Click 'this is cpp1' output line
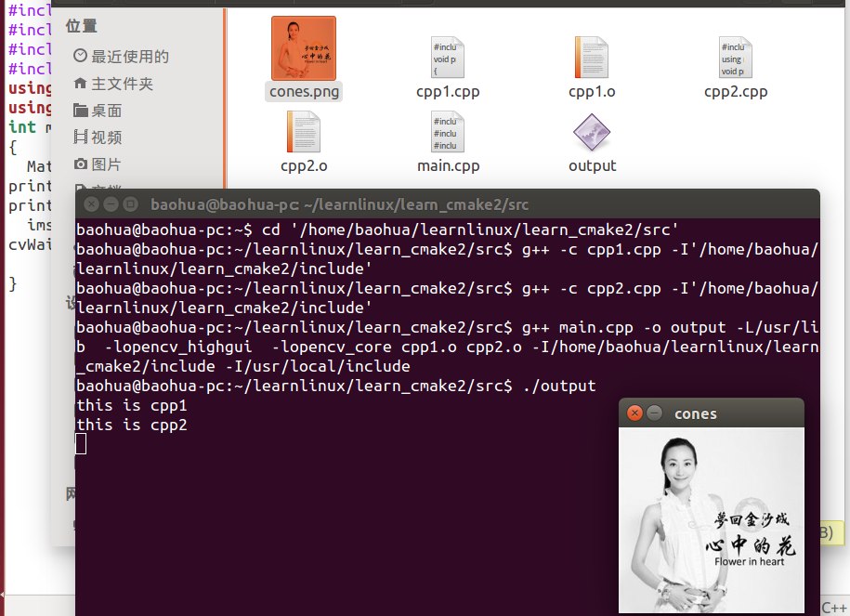Screen dimensions: 850x616 tap(132, 406)
